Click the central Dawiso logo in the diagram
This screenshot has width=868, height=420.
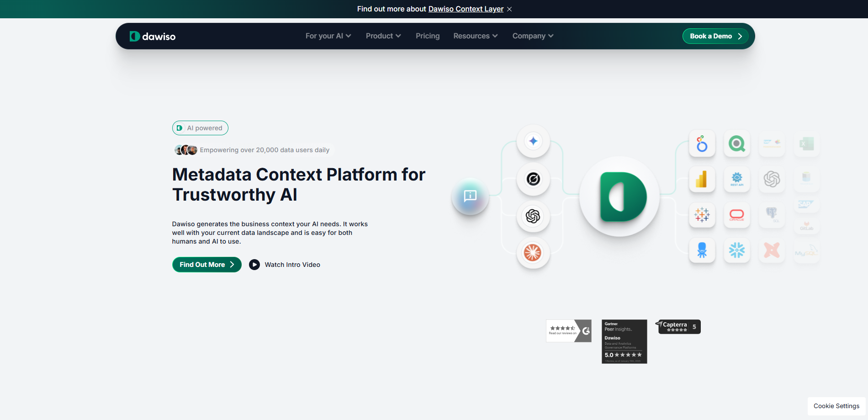pyautogui.click(x=619, y=197)
